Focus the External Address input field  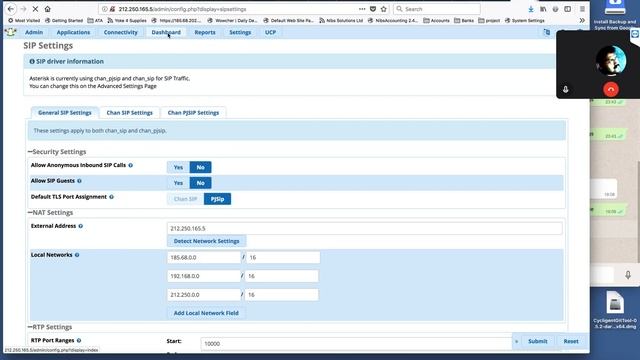364,229
